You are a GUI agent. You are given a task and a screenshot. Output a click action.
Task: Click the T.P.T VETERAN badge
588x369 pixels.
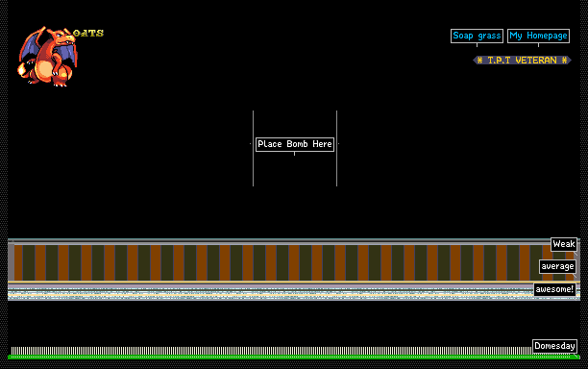522,60
